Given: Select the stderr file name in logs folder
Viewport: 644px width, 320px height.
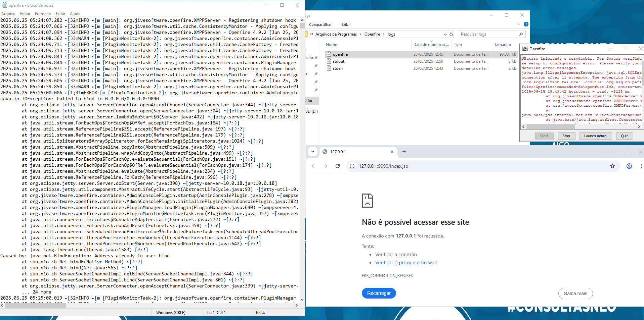Looking at the screenshot, I should click(338, 68).
